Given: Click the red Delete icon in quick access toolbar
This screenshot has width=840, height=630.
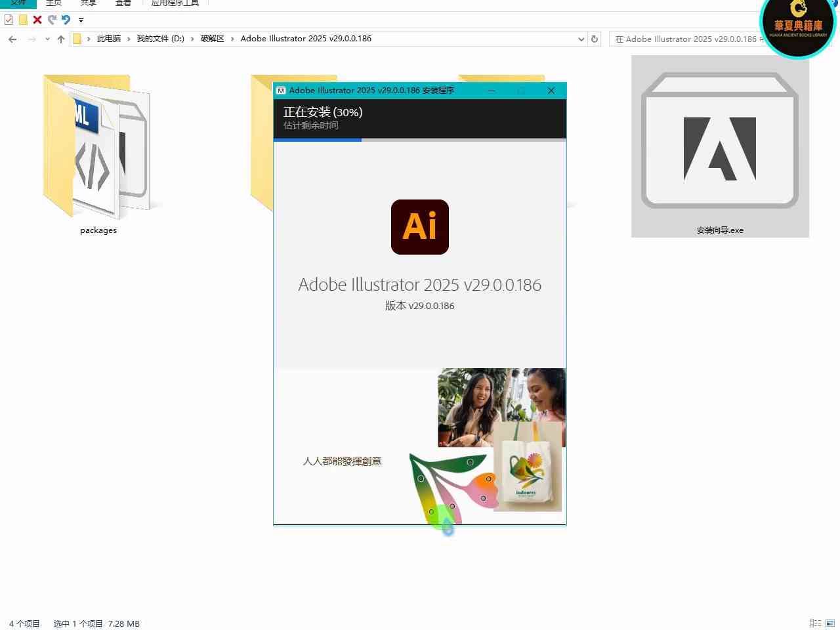Looking at the screenshot, I should tap(37, 20).
